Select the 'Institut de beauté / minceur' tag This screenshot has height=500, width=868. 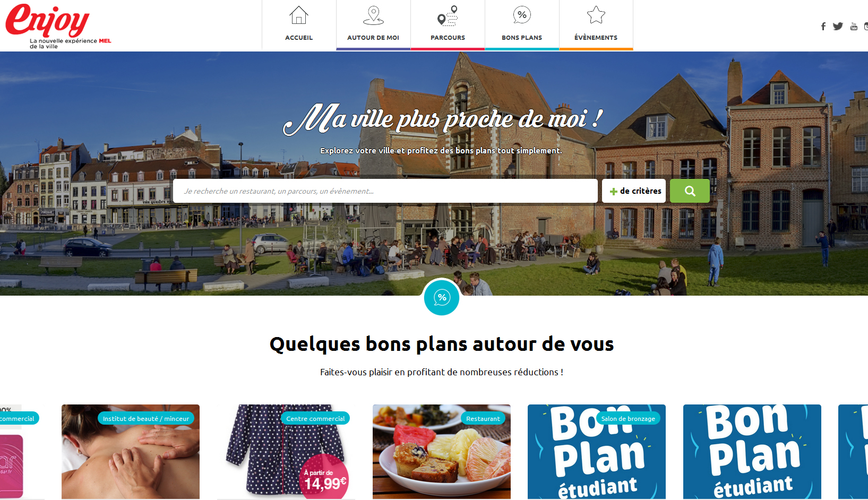[x=146, y=418]
